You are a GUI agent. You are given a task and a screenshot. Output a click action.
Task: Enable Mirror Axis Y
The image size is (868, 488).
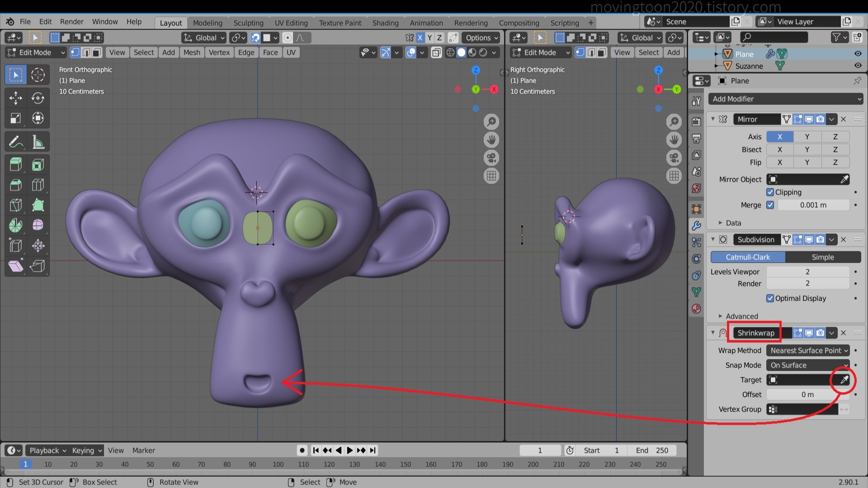[807, 136]
